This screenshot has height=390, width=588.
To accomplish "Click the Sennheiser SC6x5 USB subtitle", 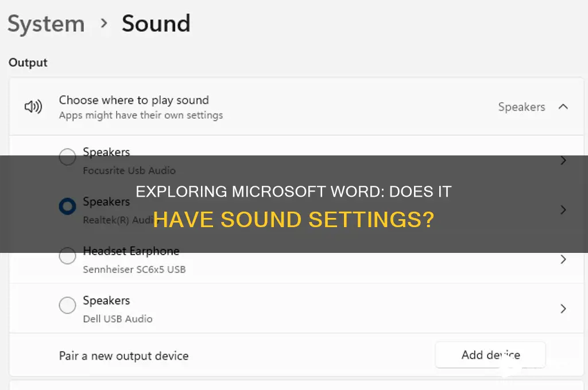I will [x=134, y=270].
